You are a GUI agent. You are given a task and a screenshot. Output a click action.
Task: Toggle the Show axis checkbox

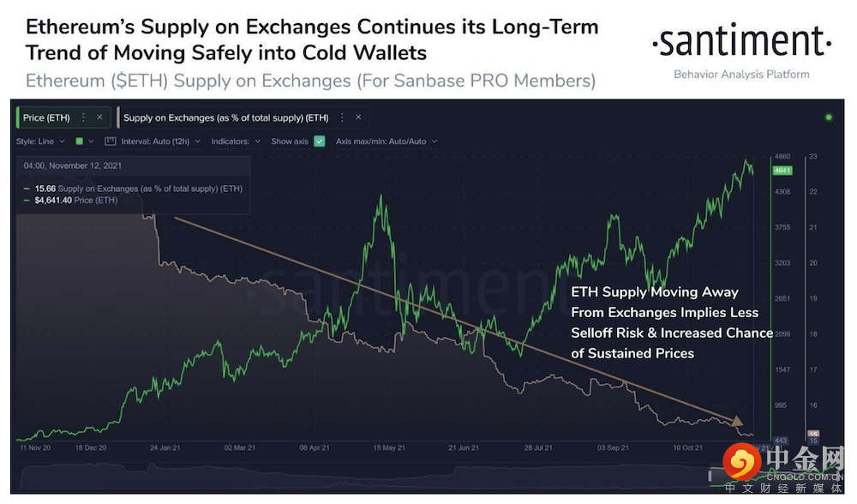point(320,141)
